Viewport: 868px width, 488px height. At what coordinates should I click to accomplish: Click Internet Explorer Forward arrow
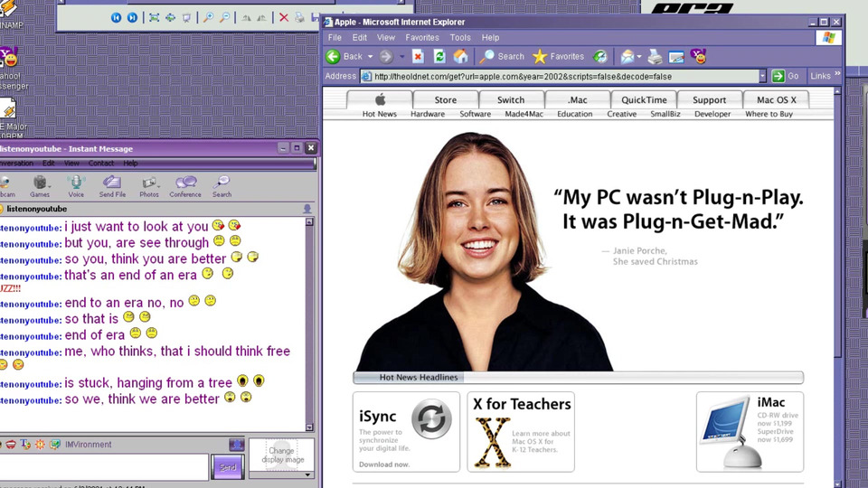click(386, 56)
